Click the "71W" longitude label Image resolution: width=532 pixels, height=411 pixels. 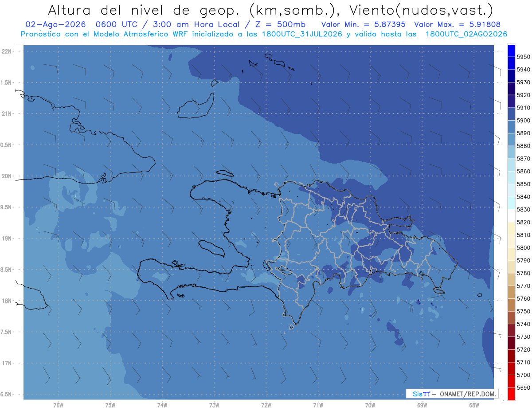pyautogui.click(x=318, y=405)
